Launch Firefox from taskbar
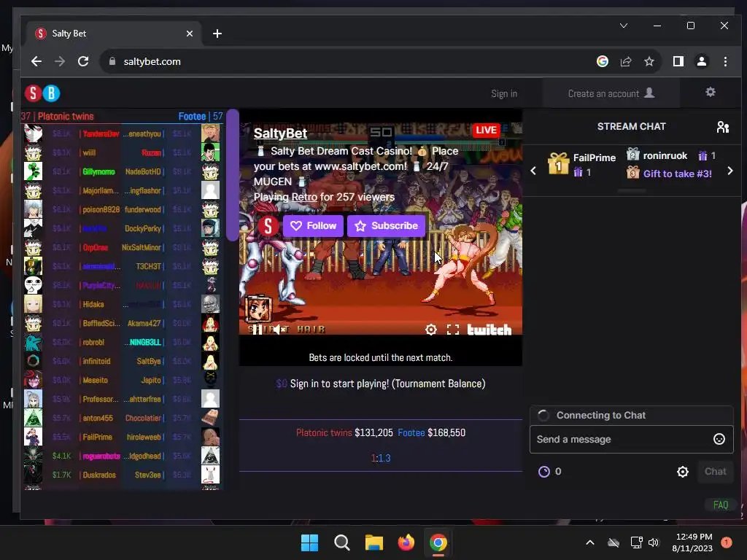The width and height of the screenshot is (747, 560). click(x=406, y=542)
